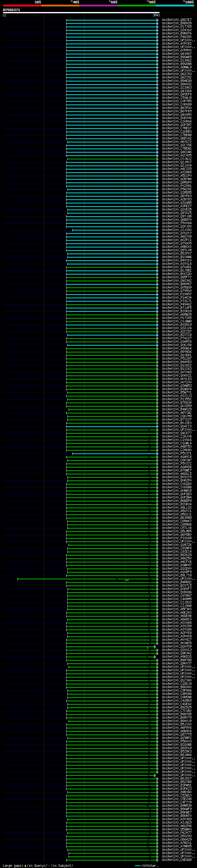
Task: Click green alignment bar for UniRef100_Q1KVS9
Action: pyautogui.click(x=111, y=647)
